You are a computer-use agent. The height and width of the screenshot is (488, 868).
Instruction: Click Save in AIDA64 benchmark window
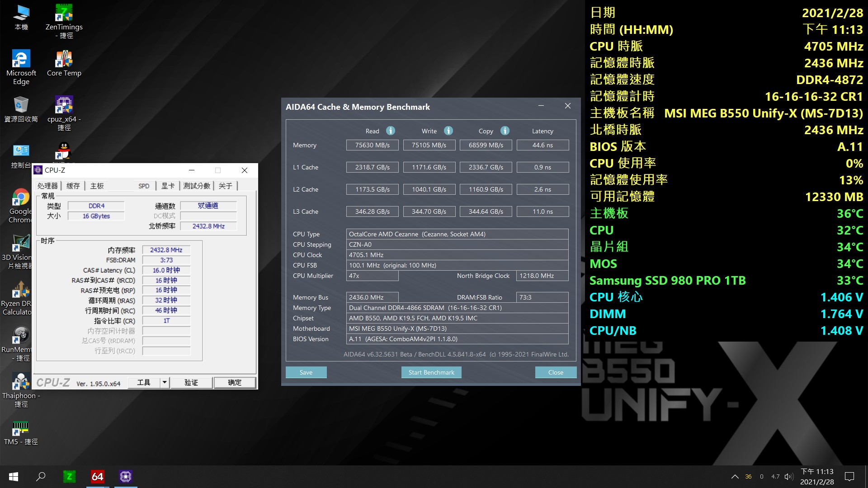tap(306, 372)
